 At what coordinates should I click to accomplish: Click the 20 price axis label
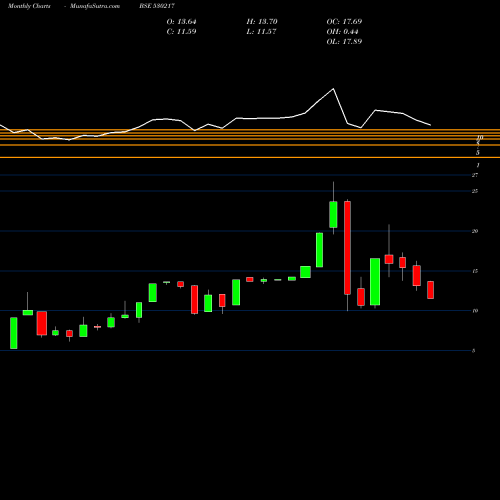tap(475, 231)
